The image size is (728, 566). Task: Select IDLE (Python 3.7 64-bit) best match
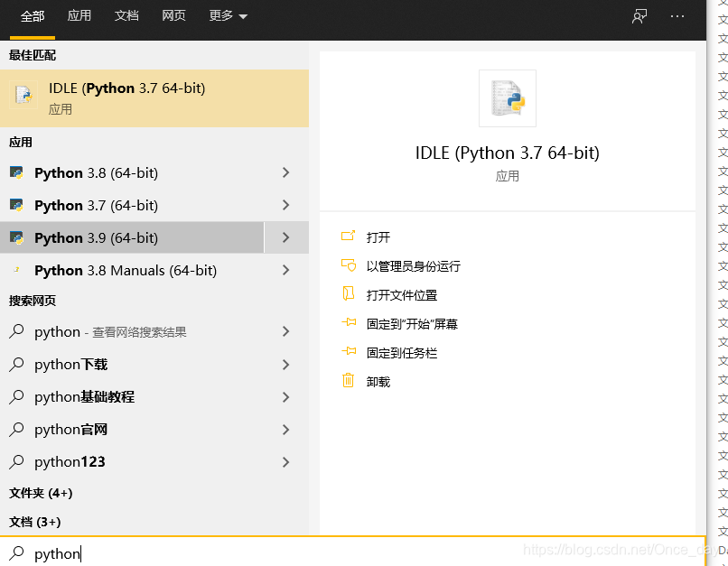coord(154,98)
